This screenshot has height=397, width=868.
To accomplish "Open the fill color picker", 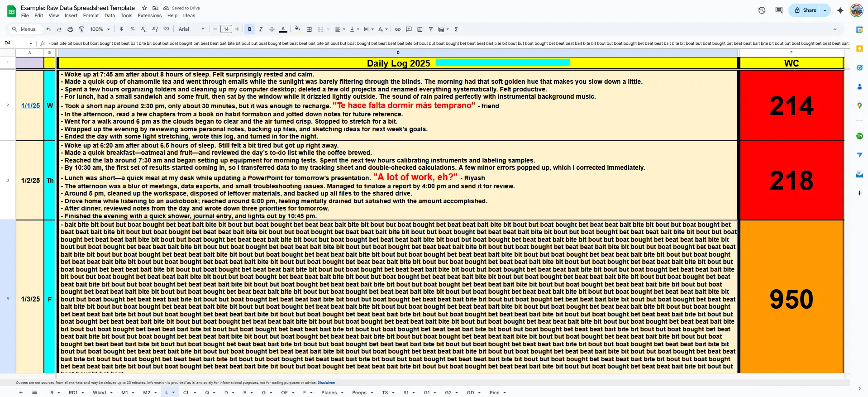I will point(297,29).
